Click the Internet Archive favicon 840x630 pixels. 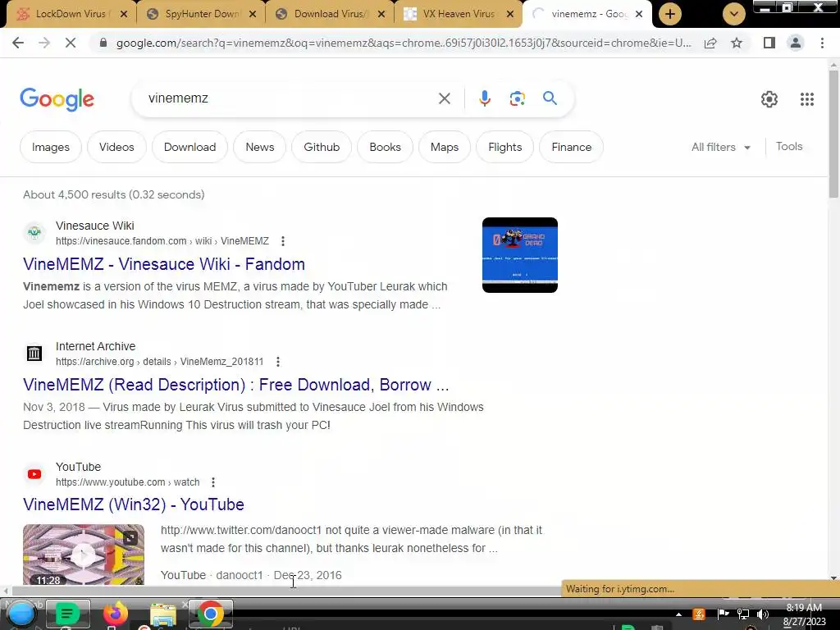34,353
